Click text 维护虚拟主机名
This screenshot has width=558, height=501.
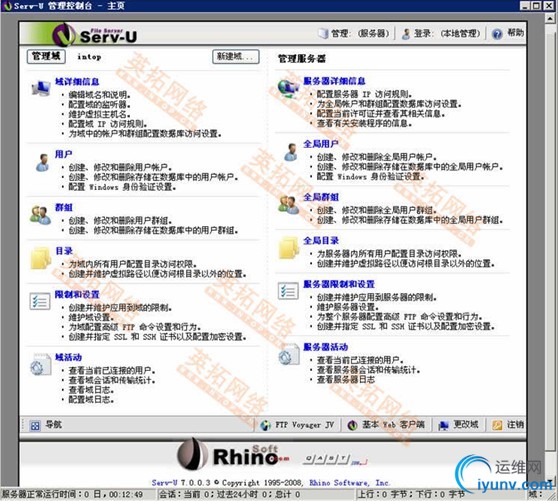99,115
